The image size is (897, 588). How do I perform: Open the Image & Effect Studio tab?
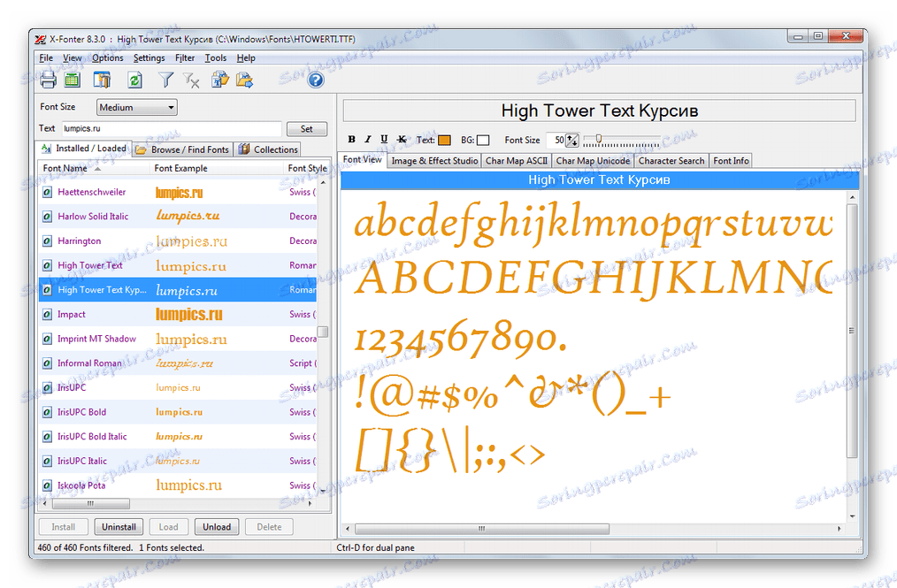coord(434,161)
